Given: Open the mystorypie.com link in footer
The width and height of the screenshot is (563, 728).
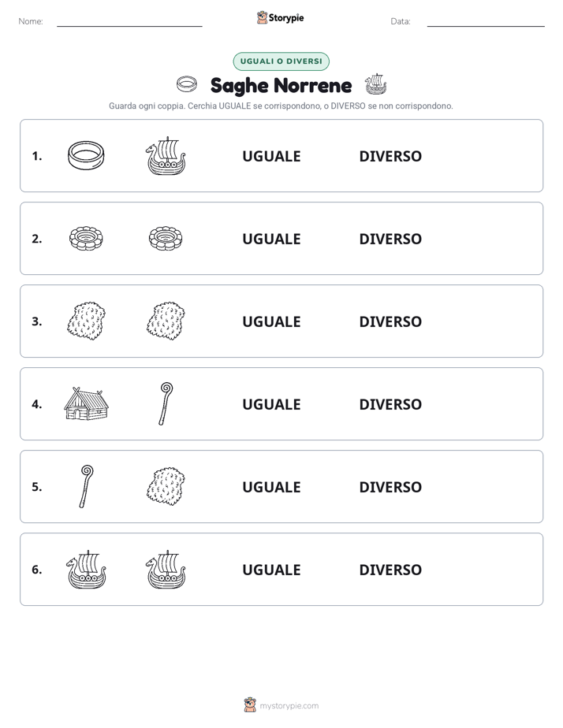Looking at the screenshot, I should click(289, 706).
